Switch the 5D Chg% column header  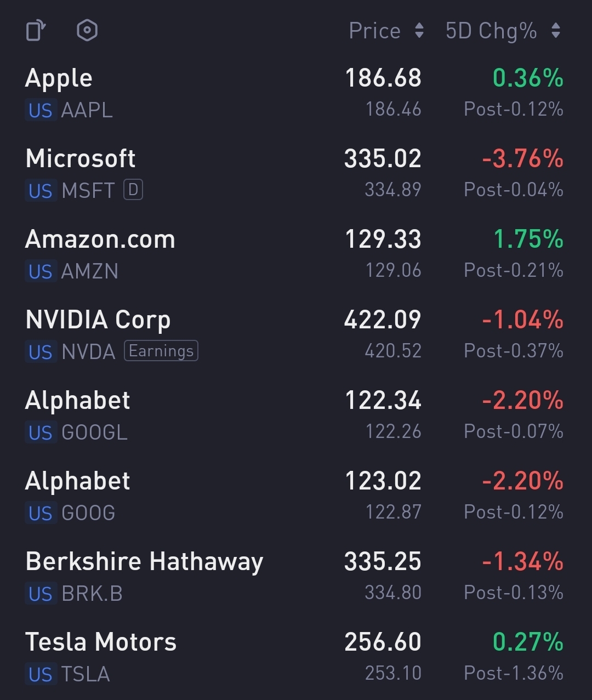coord(491,31)
